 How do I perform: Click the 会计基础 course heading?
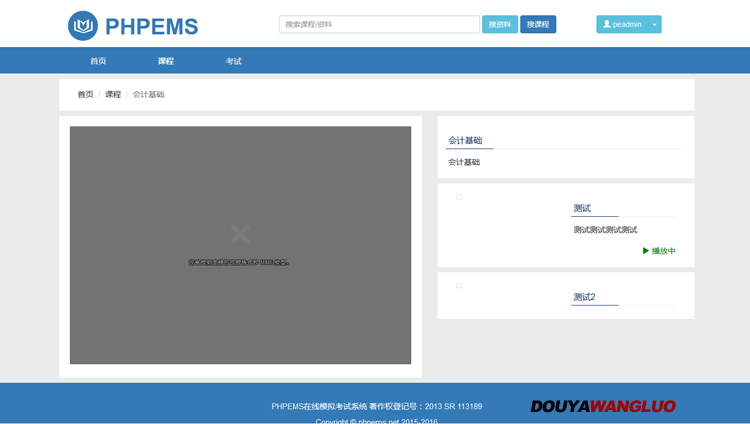pyautogui.click(x=465, y=140)
